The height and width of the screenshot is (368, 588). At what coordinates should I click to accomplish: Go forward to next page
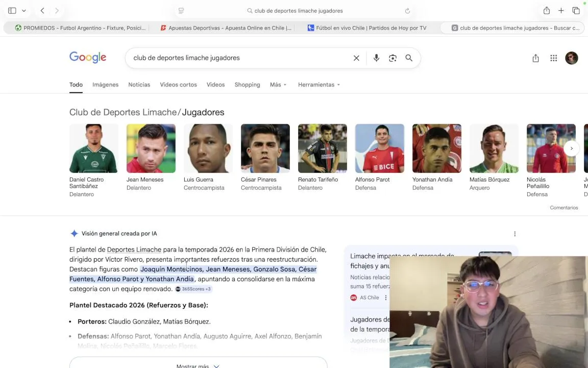[57, 11]
